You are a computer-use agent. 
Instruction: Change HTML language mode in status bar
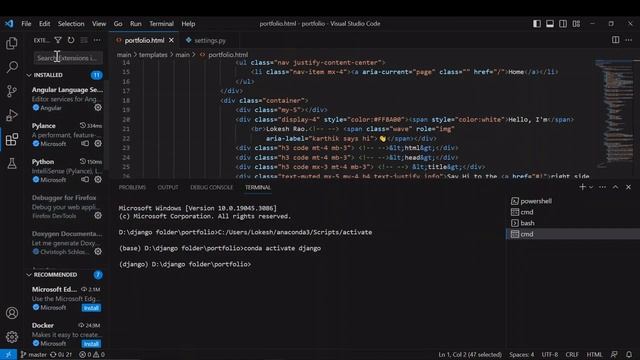[594, 354]
